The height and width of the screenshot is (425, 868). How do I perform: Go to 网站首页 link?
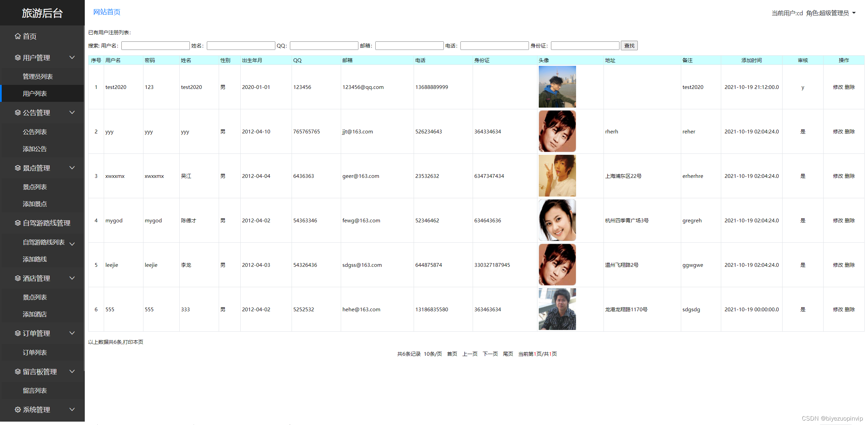click(x=106, y=12)
